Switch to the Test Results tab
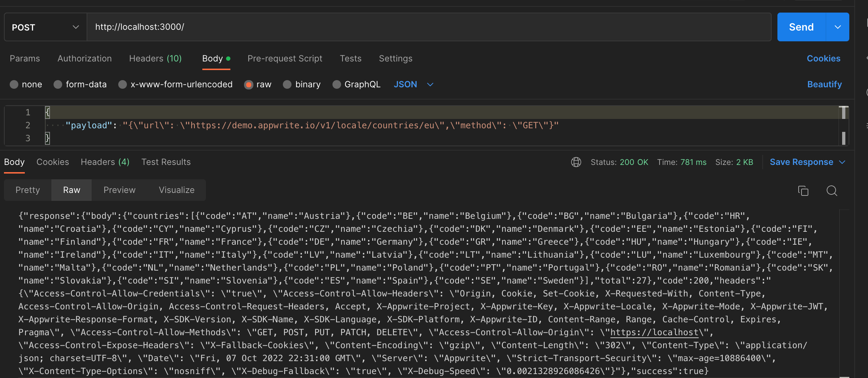This screenshot has height=378, width=868. coord(166,162)
